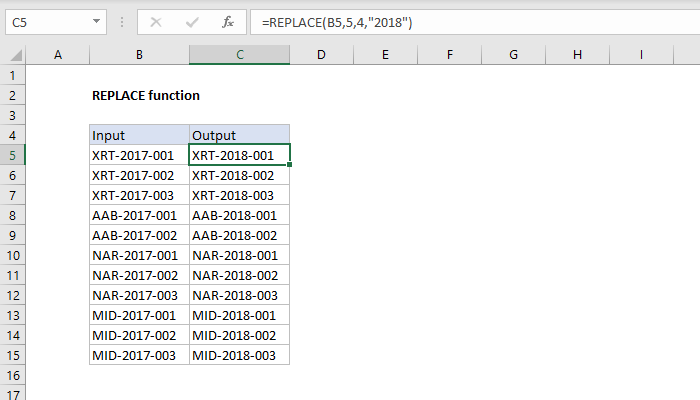
Task: Select cell containing XRT-2018-003
Action: (239, 196)
